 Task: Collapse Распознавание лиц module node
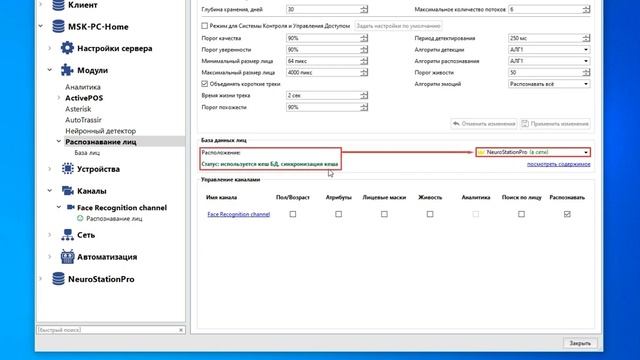[59, 142]
